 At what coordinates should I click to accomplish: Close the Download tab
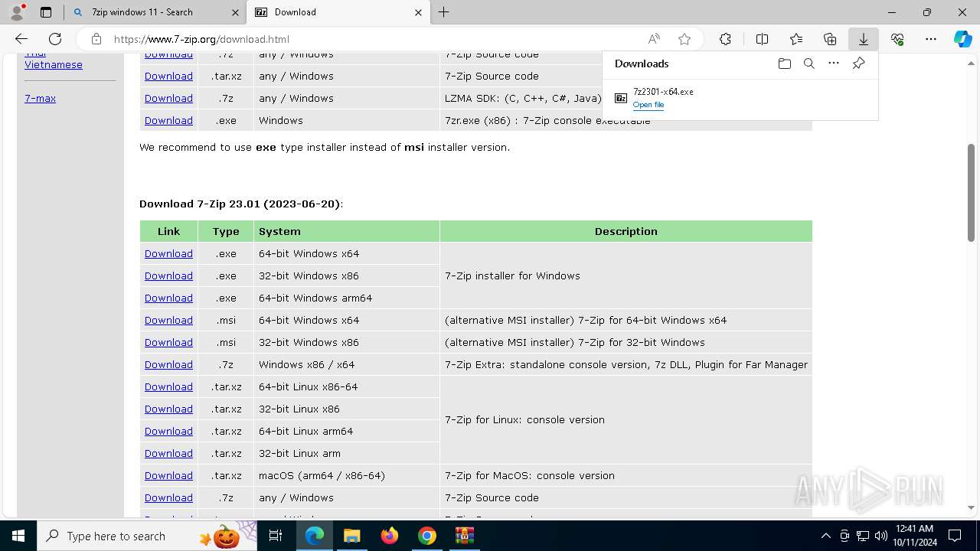click(x=419, y=12)
